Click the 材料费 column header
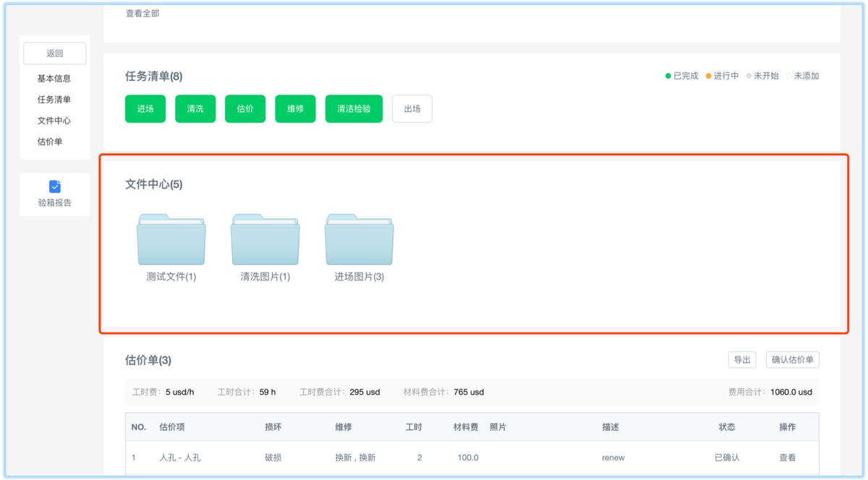The width and height of the screenshot is (868, 480). [466, 427]
